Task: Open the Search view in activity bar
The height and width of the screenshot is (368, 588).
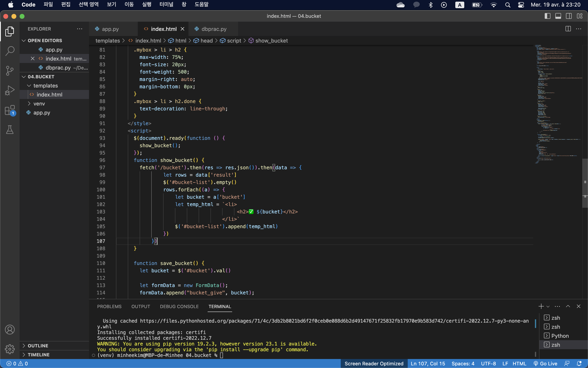Action: [10, 51]
